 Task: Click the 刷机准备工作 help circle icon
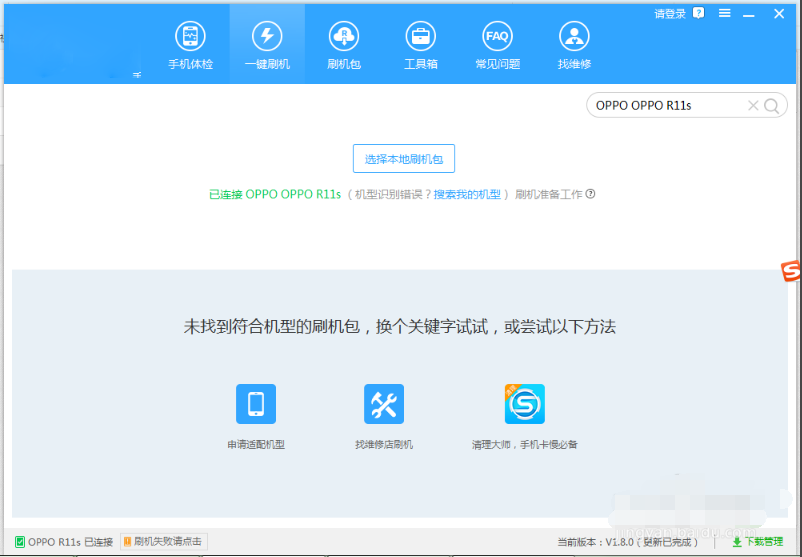pyautogui.click(x=590, y=194)
